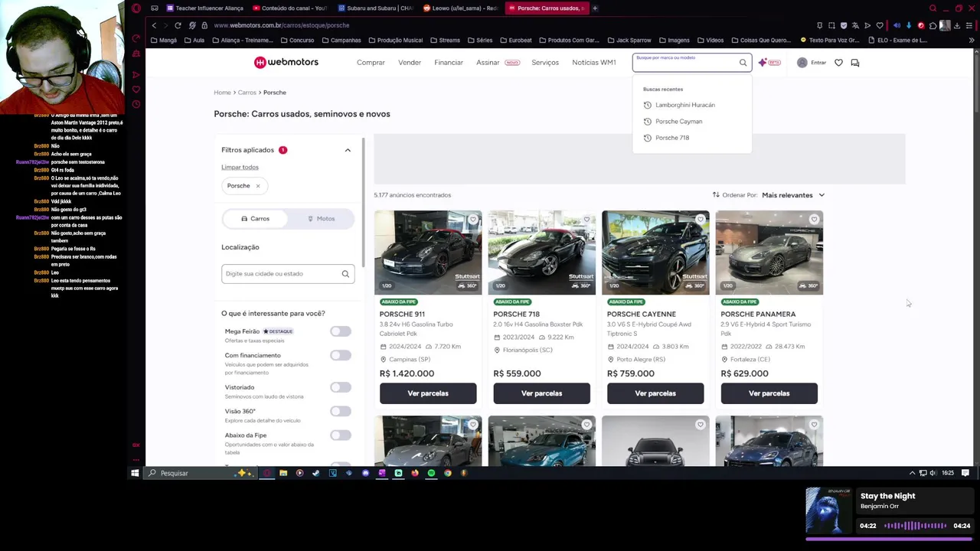The height and width of the screenshot is (551, 980).
Task: Open the Financiar menu
Action: click(449, 63)
